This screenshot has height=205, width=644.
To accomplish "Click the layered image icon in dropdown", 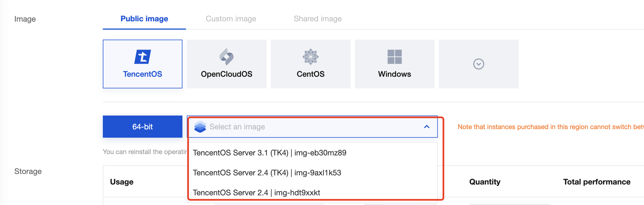I will pyautogui.click(x=200, y=127).
